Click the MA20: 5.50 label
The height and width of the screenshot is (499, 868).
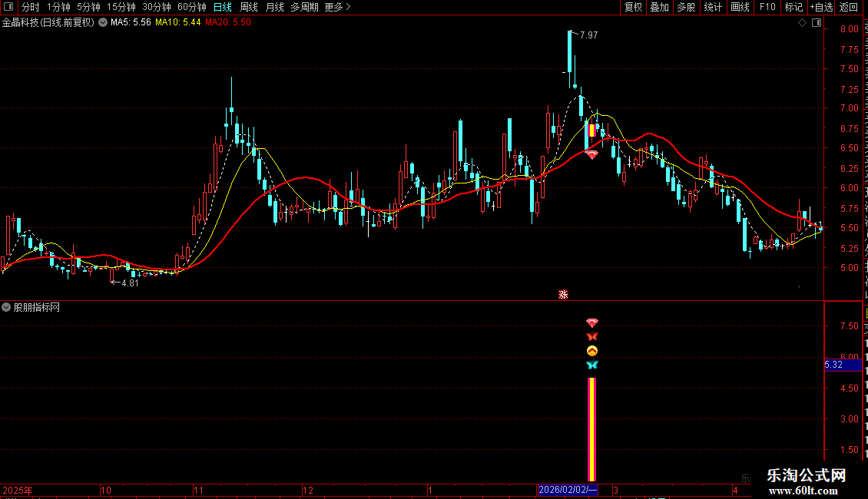[228, 22]
